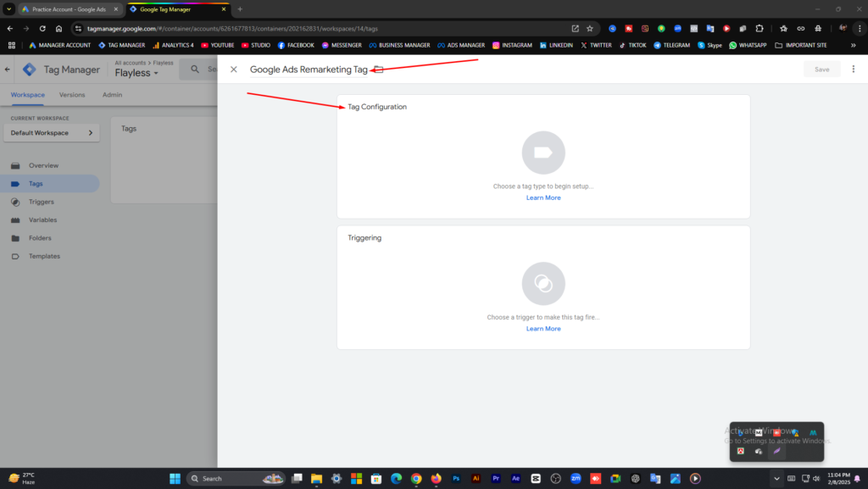This screenshot has width=868, height=489.
Task: Open the three-dot more actions menu in tag editor
Action: pos(853,69)
